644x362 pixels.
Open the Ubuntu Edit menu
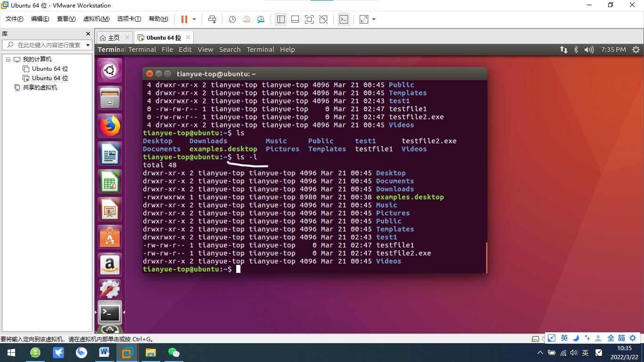(x=185, y=49)
